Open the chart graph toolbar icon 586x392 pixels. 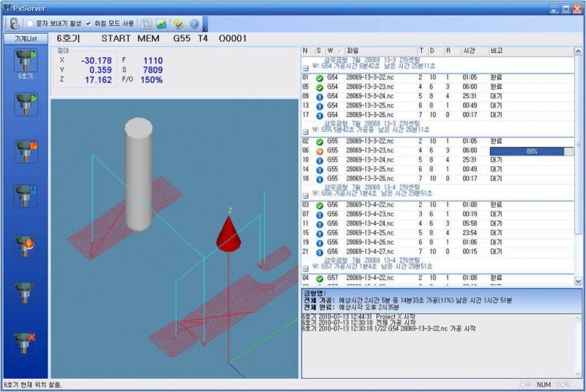(161, 23)
